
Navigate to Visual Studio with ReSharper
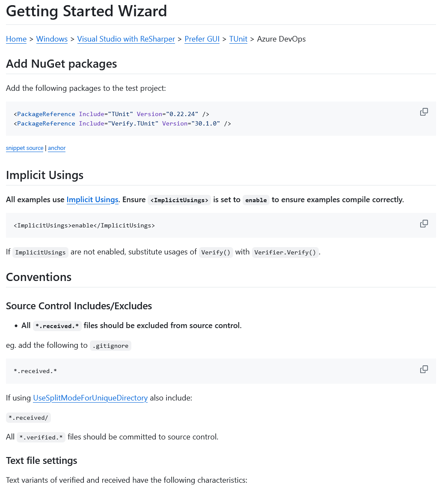pos(126,39)
